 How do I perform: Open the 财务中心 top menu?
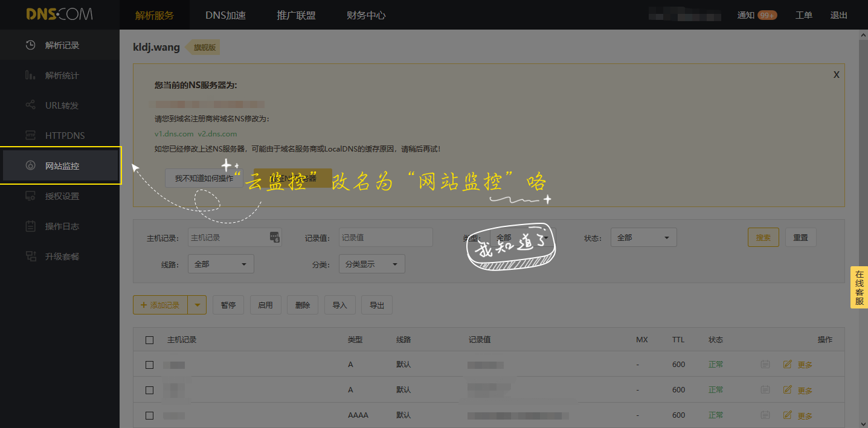tap(366, 15)
